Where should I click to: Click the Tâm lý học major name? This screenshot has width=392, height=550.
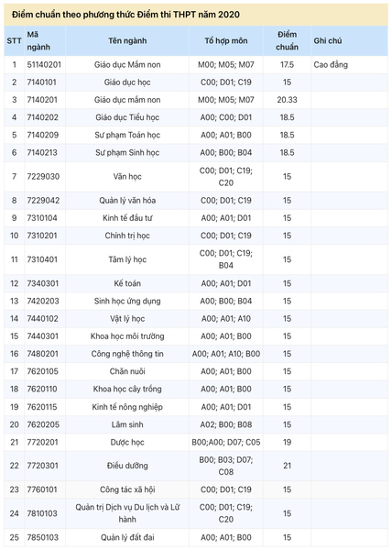tap(127, 259)
